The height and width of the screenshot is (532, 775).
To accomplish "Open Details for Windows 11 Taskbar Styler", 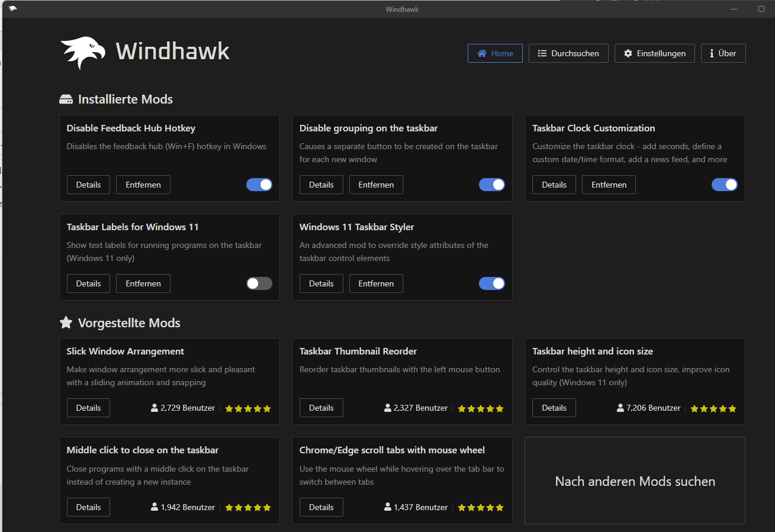I will [321, 283].
